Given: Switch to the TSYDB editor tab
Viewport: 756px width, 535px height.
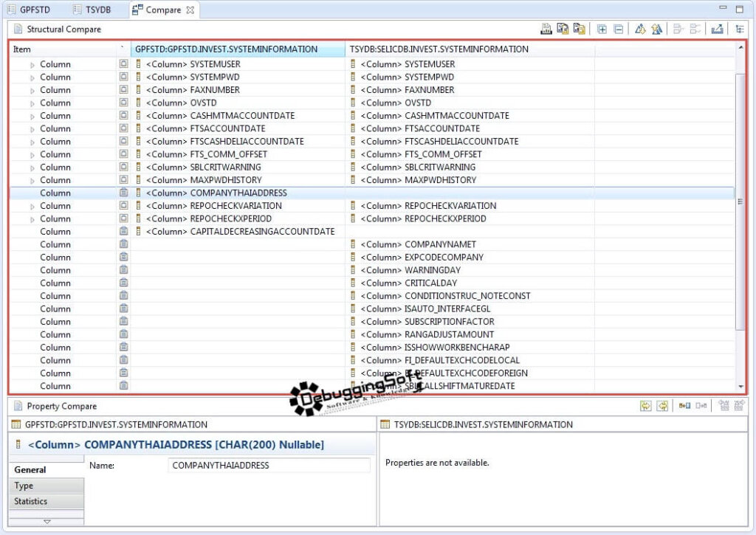Looking at the screenshot, I should (x=92, y=10).
